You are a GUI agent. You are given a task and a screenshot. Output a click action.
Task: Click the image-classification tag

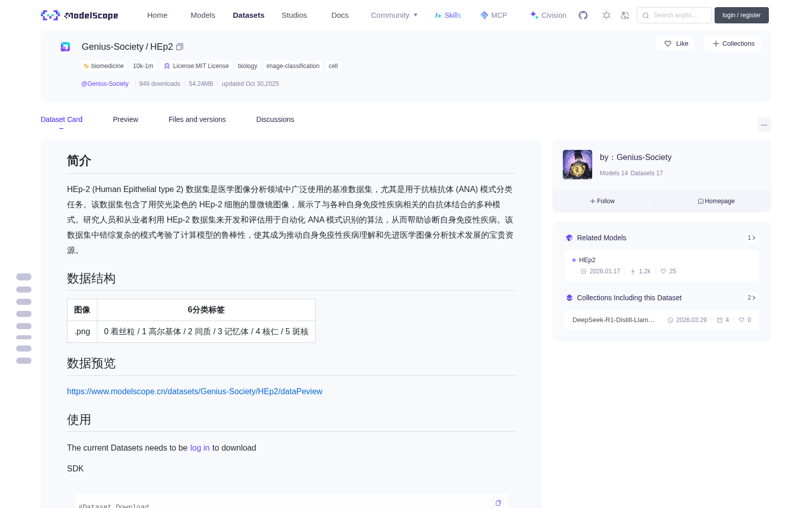pos(293,66)
